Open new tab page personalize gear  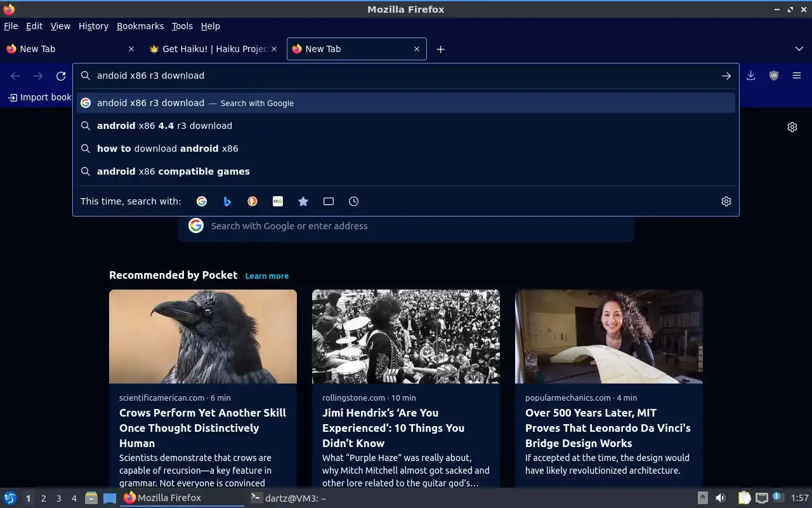click(792, 127)
